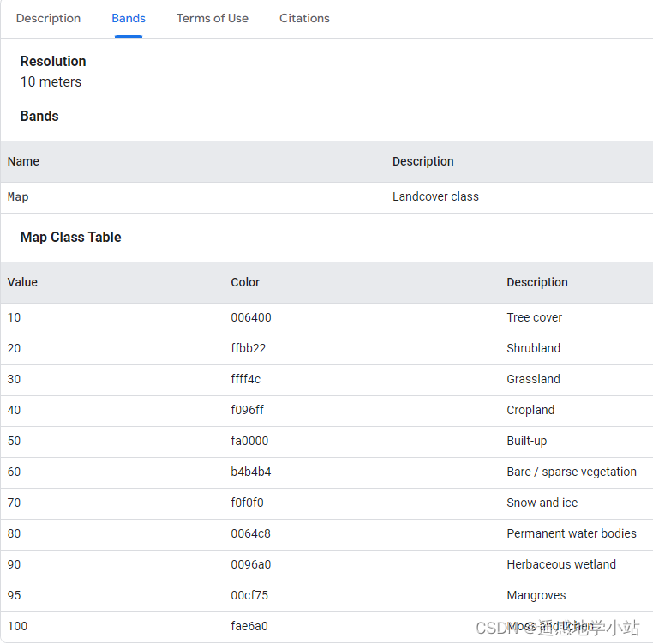
Task: Click the Resolution heading
Action: [x=53, y=61]
